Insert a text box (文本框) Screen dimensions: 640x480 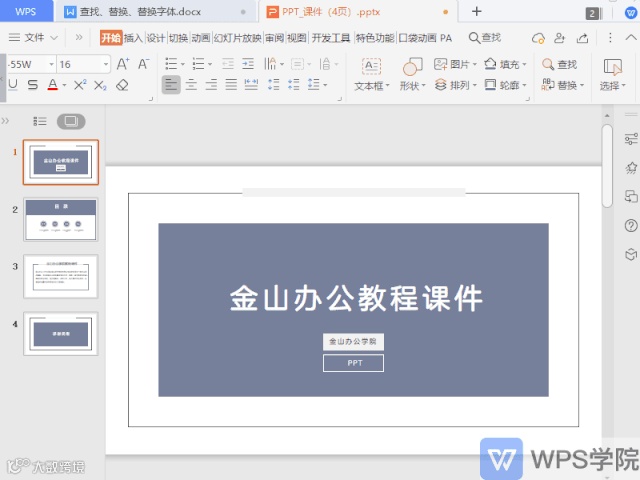[x=371, y=75]
